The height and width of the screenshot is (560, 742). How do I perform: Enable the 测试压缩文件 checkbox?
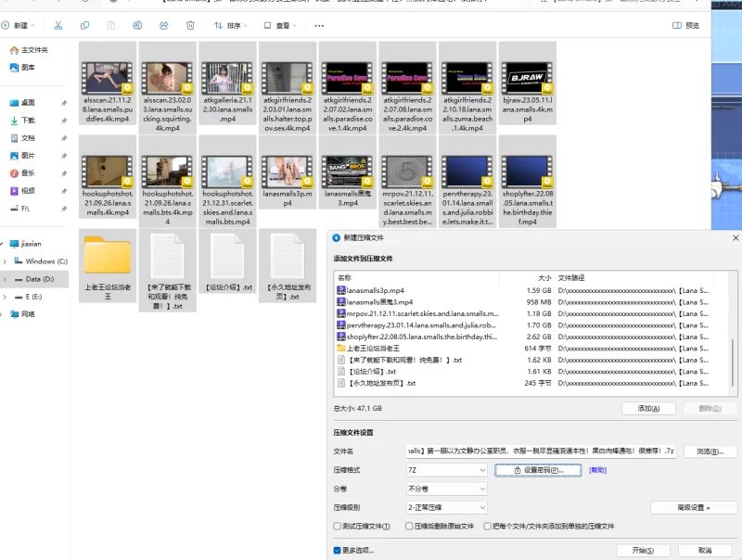click(x=338, y=526)
